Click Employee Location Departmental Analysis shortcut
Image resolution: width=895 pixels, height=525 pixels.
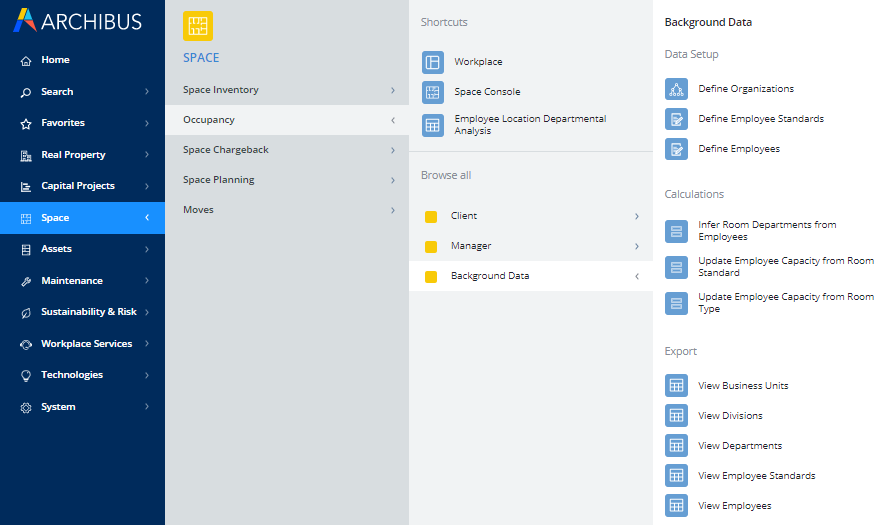pyautogui.click(x=530, y=125)
